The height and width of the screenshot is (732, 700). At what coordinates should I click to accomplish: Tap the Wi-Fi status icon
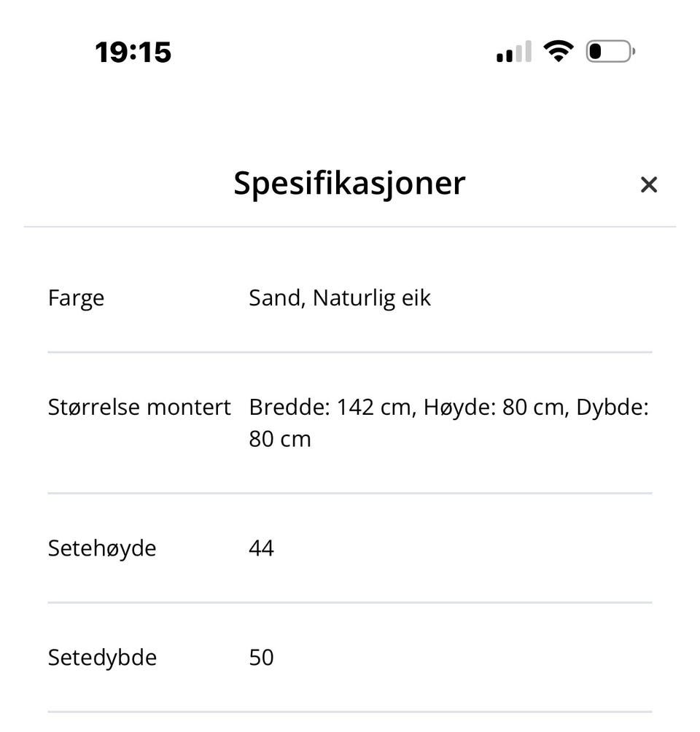point(558,52)
